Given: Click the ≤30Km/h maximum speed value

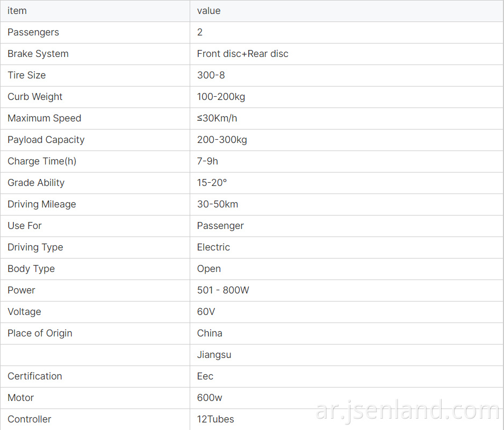Looking at the screenshot, I should click(x=217, y=118).
